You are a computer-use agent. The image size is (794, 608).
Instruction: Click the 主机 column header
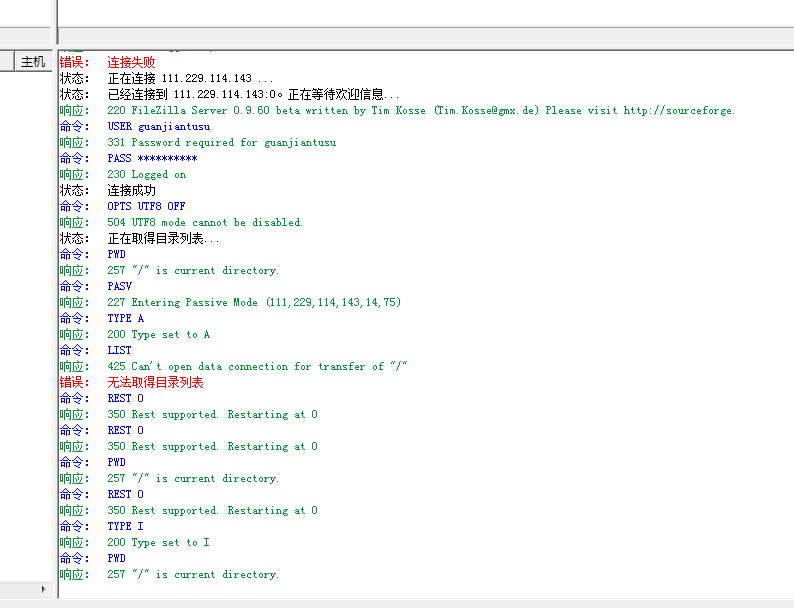click(33, 62)
